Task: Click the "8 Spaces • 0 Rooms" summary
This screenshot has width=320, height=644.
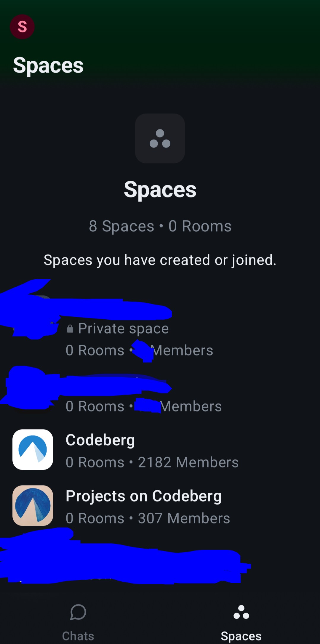Action: [160, 226]
